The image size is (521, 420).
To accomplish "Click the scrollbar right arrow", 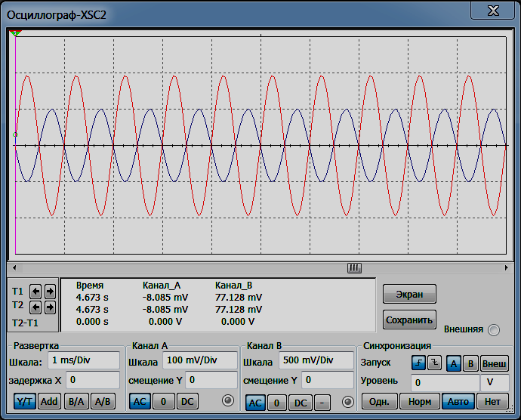I will [506, 267].
